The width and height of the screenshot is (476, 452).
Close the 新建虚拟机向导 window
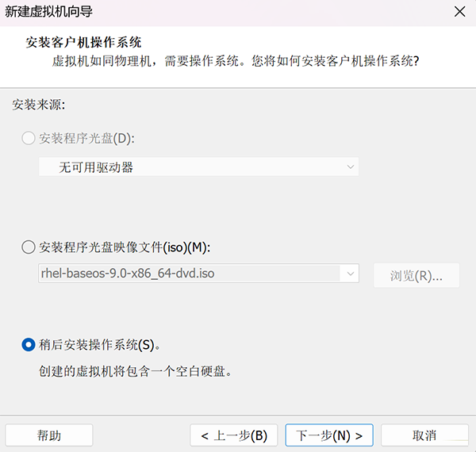(459, 11)
